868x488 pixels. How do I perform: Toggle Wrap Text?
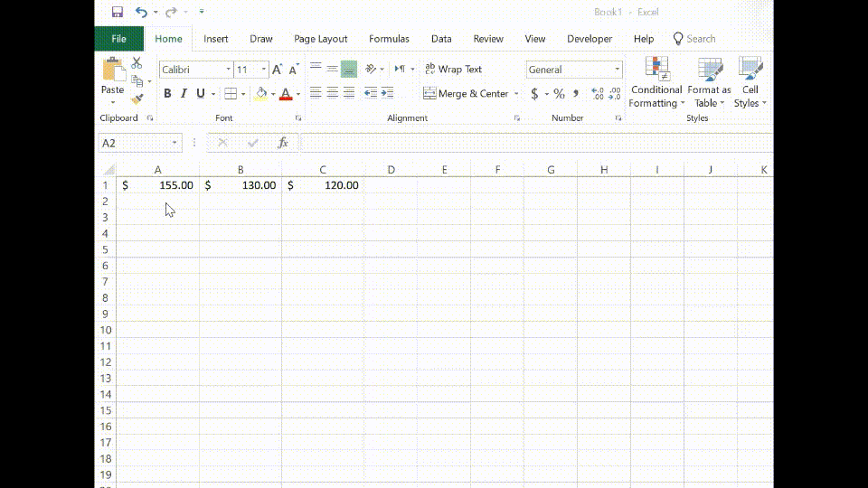tap(453, 70)
